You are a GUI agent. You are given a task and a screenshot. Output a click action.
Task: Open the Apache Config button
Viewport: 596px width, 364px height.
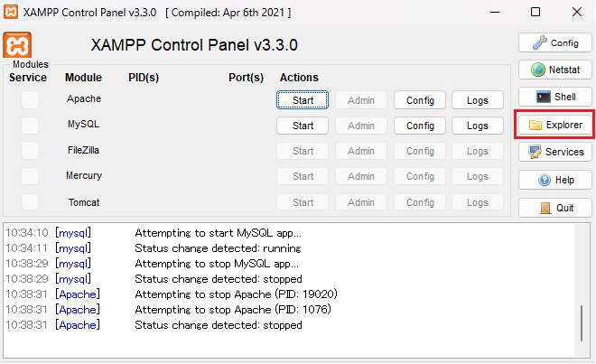[x=420, y=100]
